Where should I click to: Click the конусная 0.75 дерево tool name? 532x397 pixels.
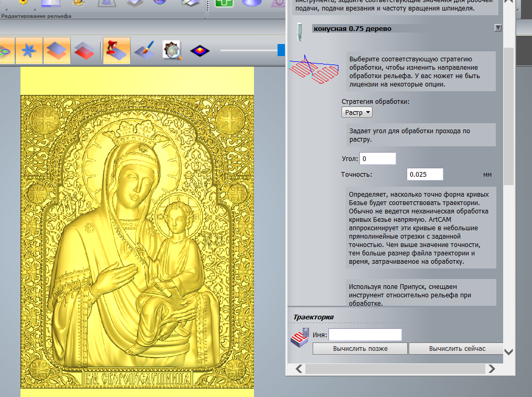tap(352, 28)
